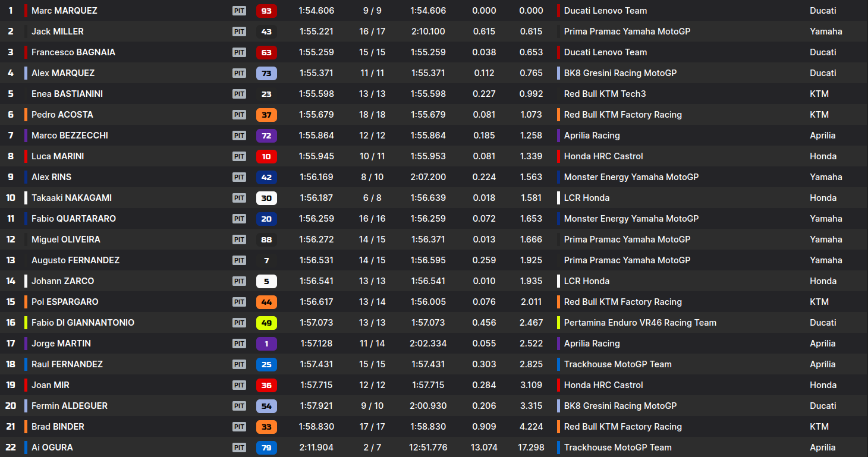Select the red number 63 badge
868x457 pixels.
(266, 52)
